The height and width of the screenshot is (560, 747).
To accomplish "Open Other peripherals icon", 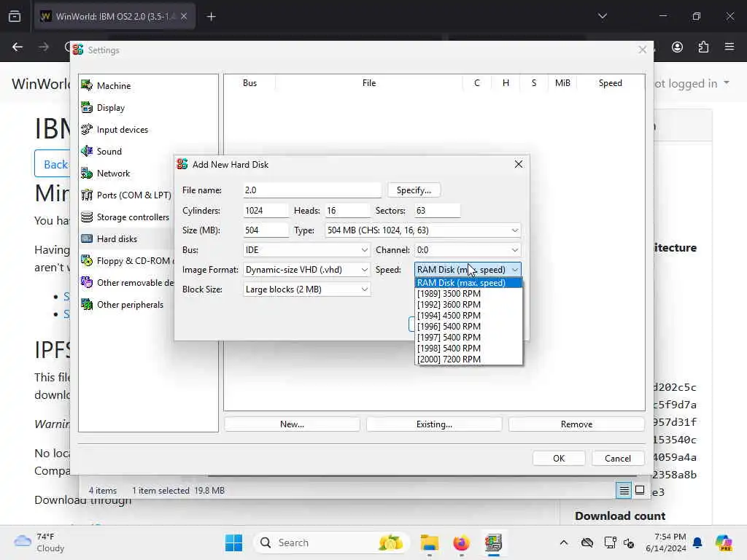I will pyautogui.click(x=87, y=304).
